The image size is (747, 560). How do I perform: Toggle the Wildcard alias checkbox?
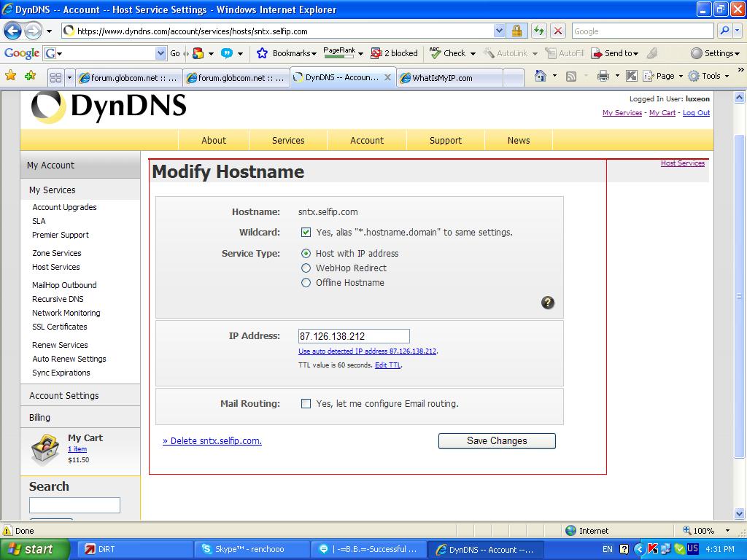[306, 233]
